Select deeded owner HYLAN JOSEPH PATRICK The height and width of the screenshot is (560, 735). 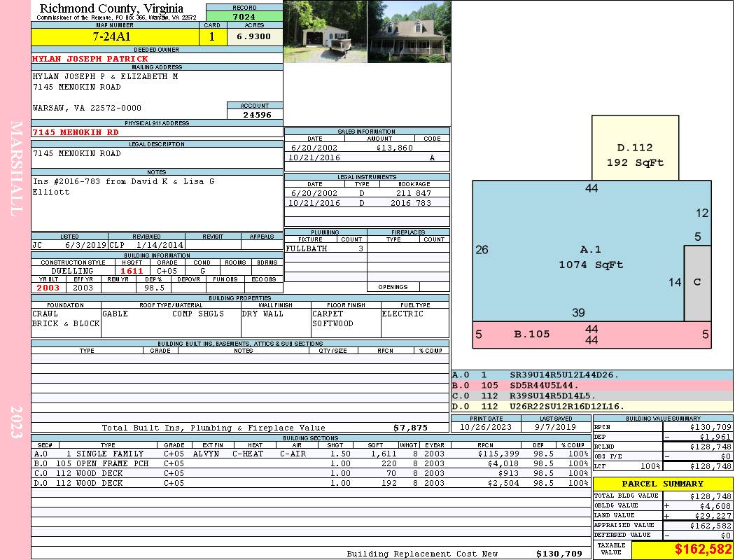coord(90,59)
